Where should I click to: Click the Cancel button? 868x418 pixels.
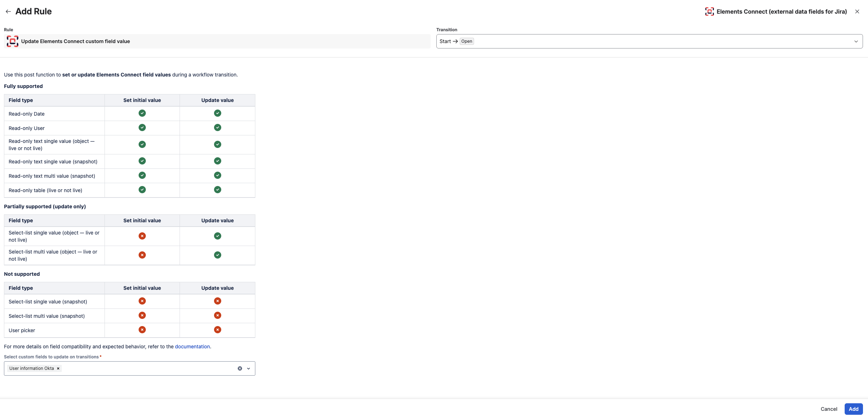pyautogui.click(x=829, y=409)
